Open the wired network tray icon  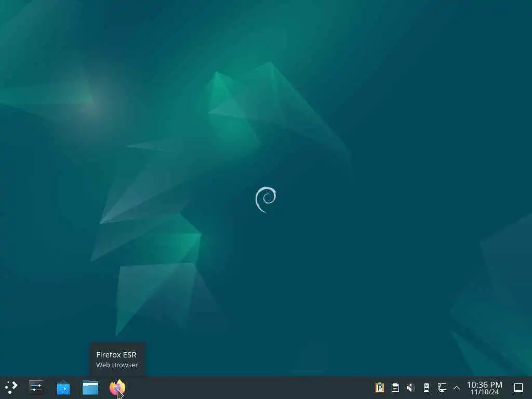pyautogui.click(x=442, y=388)
